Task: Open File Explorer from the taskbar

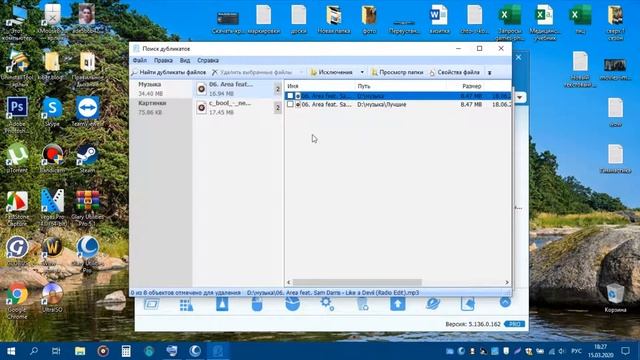Action: [x=80, y=351]
